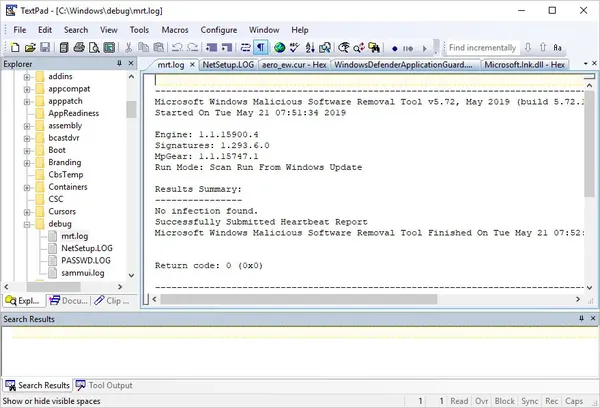This screenshot has width=600, height=408.
Task: Run the spell check icon
Action: click(x=294, y=48)
